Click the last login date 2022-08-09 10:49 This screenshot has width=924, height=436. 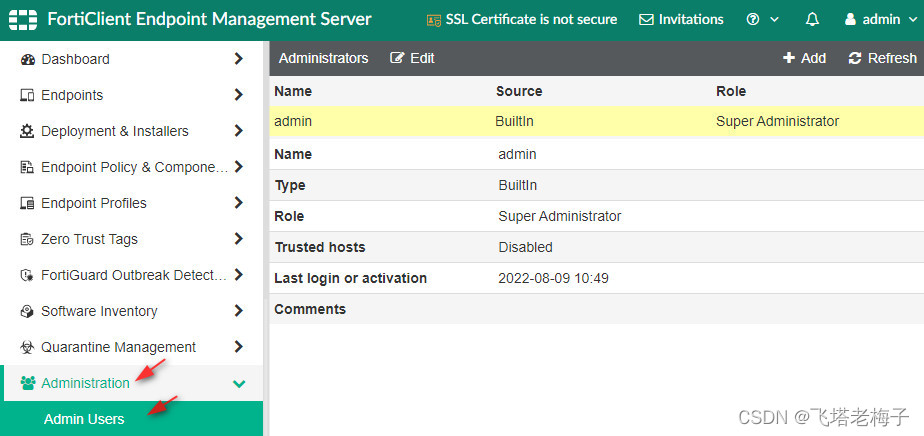[x=553, y=278]
